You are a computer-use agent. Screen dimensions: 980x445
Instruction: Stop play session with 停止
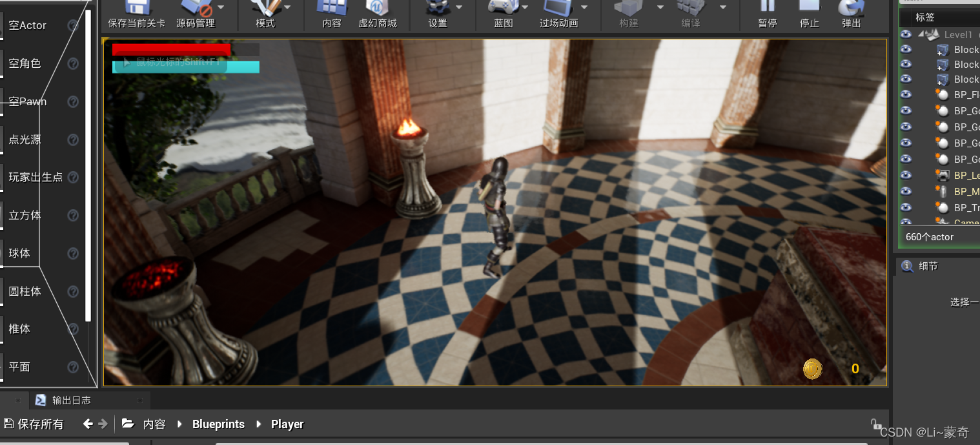coord(809,6)
